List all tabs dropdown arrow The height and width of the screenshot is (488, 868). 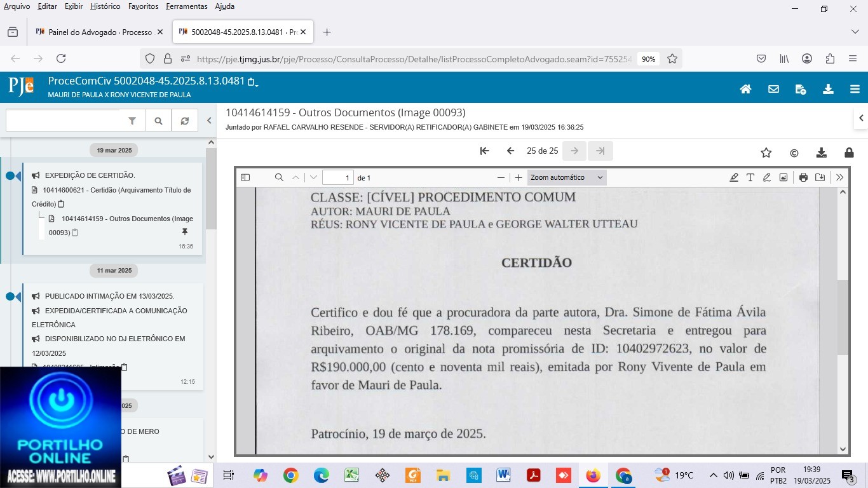pyautogui.click(x=855, y=32)
